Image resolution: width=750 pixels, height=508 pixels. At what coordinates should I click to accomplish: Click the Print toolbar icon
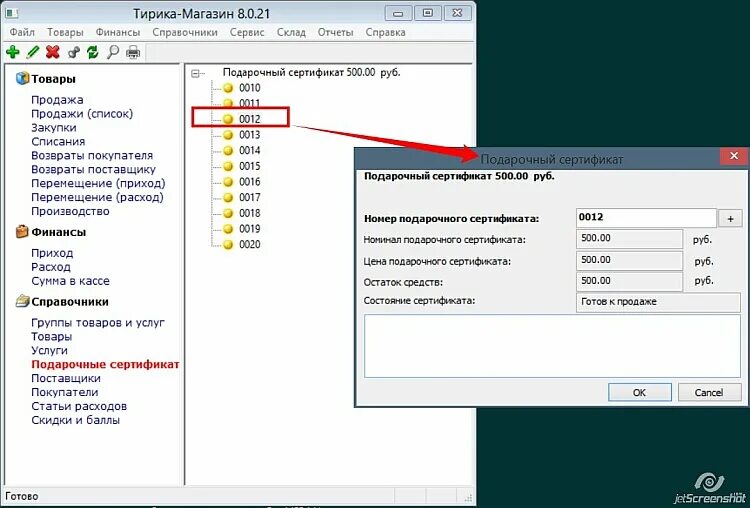(x=133, y=52)
